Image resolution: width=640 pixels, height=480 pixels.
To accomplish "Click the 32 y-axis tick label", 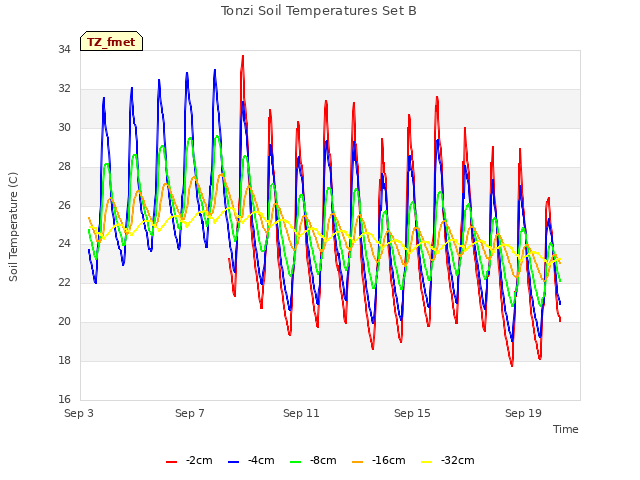I will (x=64, y=89).
